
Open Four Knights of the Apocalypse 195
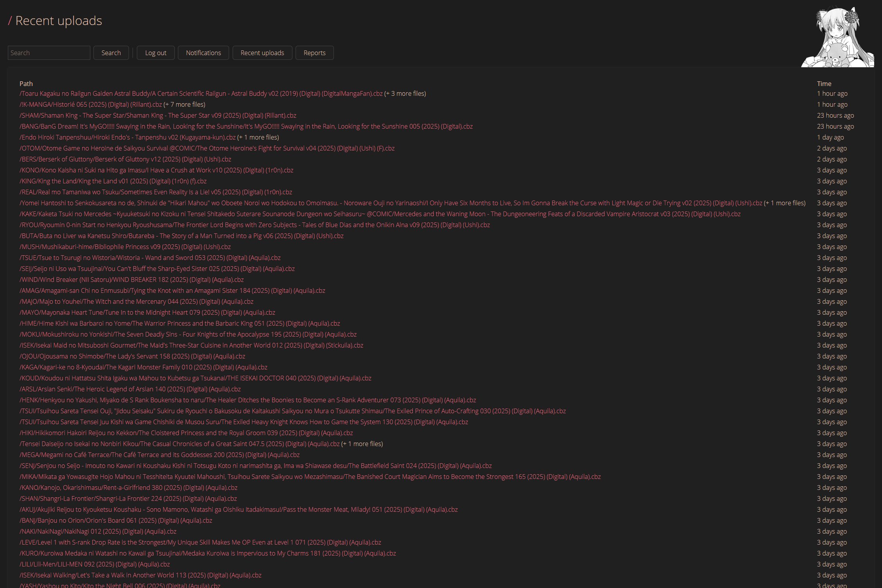(x=188, y=334)
